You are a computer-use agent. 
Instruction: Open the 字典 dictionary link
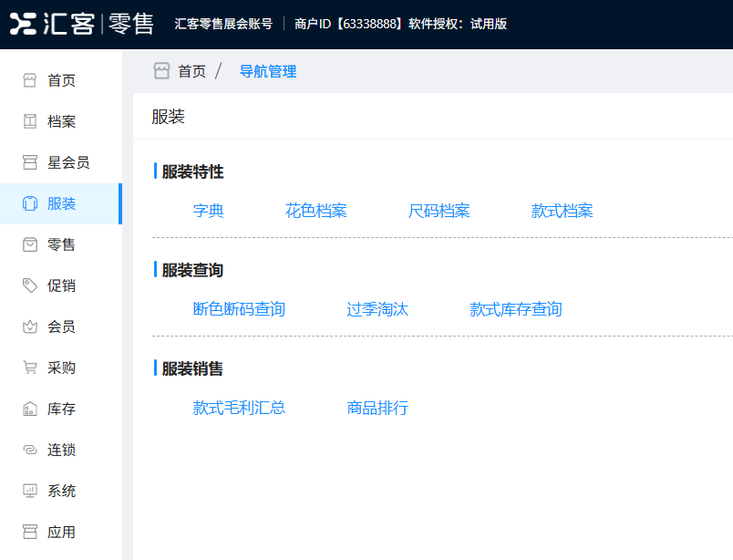click(x=209, y=210)
